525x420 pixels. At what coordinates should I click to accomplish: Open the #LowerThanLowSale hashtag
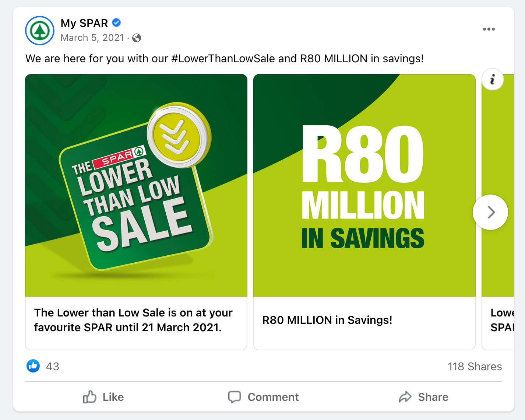coord(223,59)
